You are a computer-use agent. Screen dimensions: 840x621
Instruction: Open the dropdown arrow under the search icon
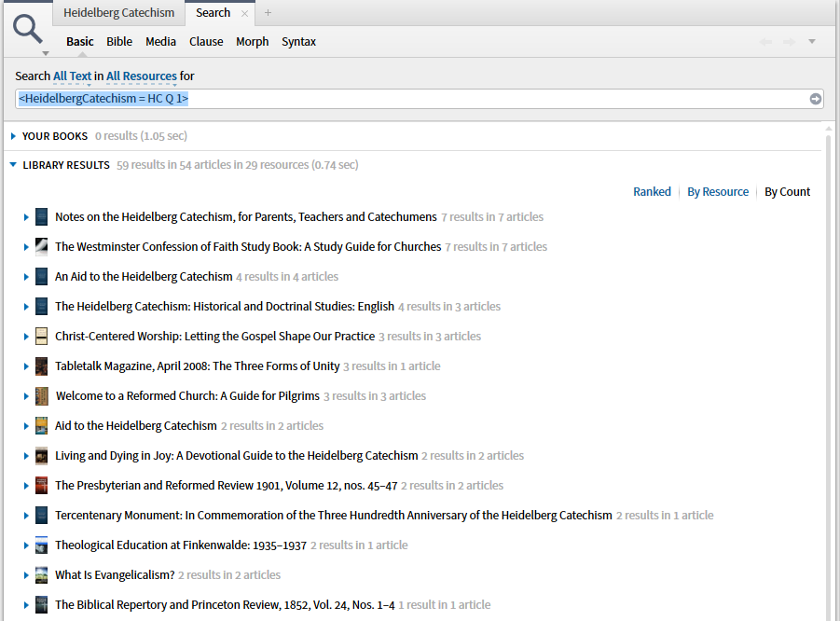[46, 53]
